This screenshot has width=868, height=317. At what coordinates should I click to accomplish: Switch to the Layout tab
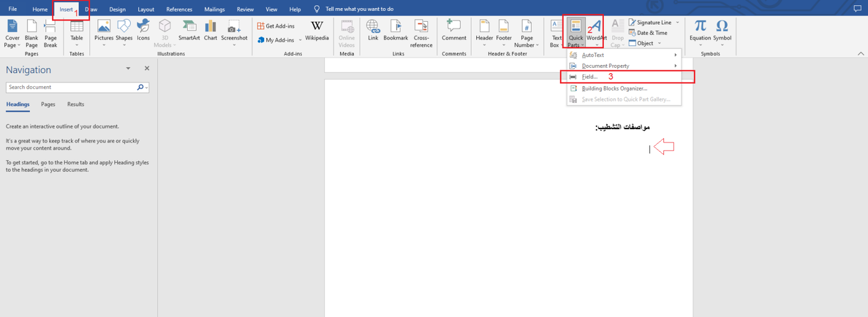(x=146, y=9)
